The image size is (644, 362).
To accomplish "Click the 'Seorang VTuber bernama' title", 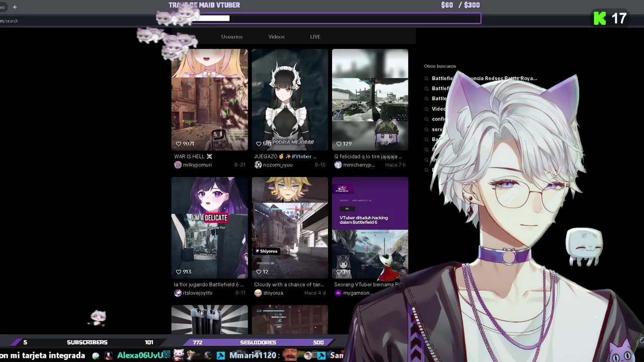I will point(367,285).
